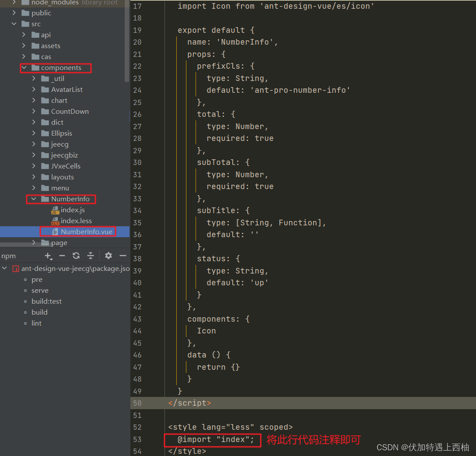476x456 pixels.
Task: Collapse the src folder
Action: click(14, 24)
